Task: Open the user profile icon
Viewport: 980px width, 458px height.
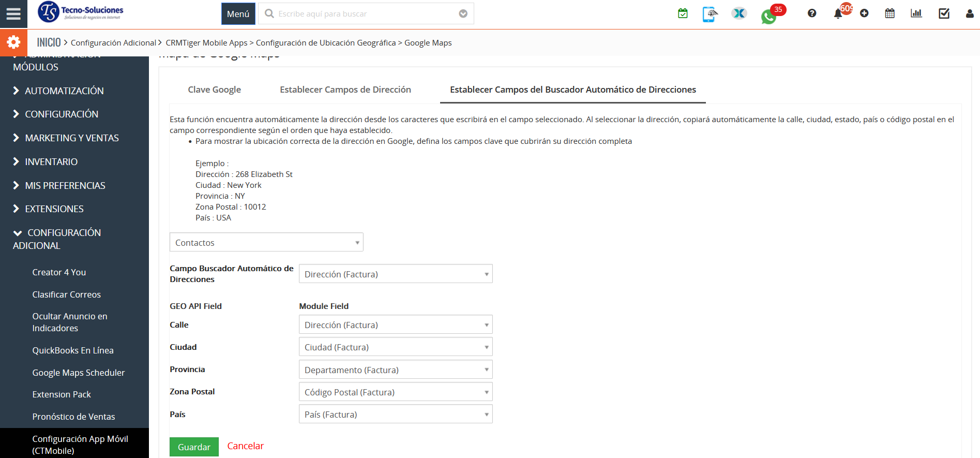Action: tap(969, 14)
